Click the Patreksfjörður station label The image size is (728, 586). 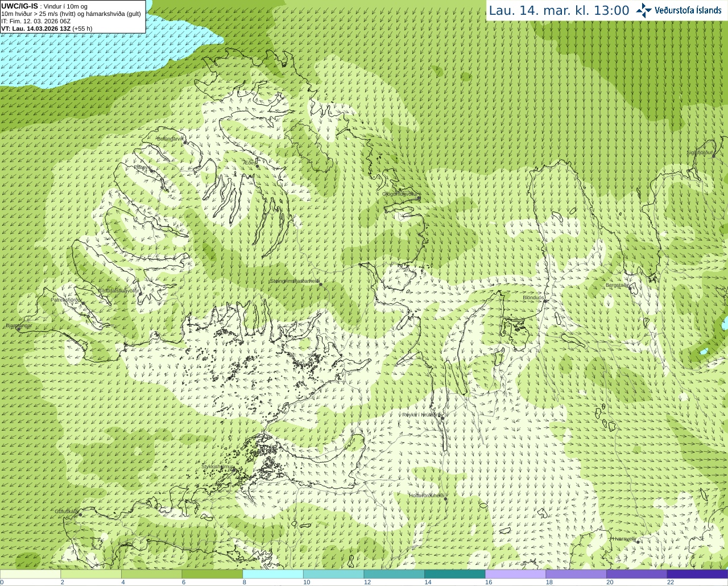click(66, 299)
